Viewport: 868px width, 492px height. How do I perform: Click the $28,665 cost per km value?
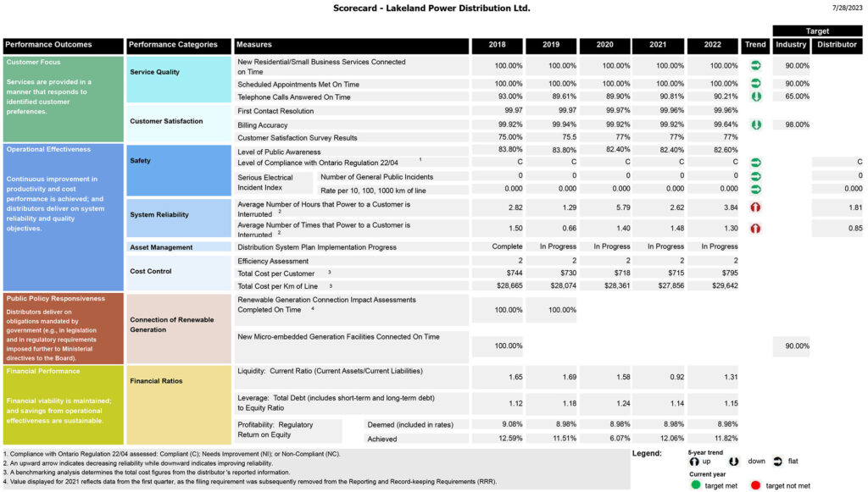pyautogui.click(x=509, y=286)
